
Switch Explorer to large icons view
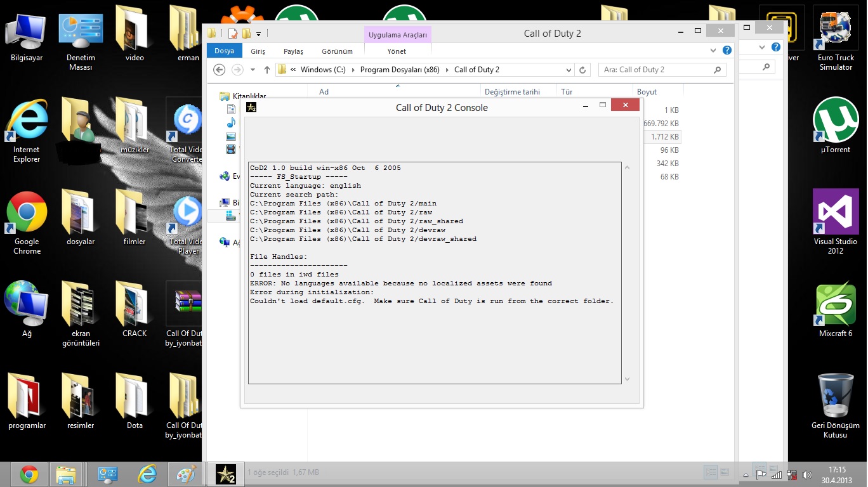pyautogui.click(x=726, y=472)
